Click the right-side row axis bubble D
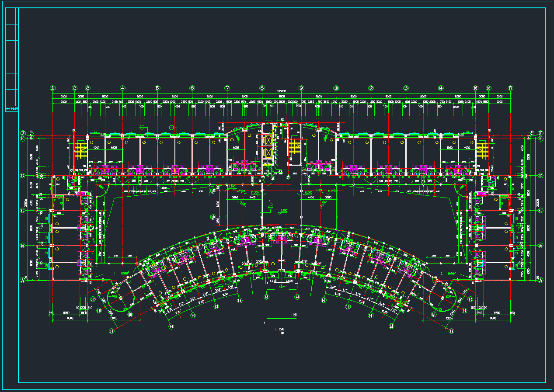This screenshot has height=392, width=554. tap(541, 176)
